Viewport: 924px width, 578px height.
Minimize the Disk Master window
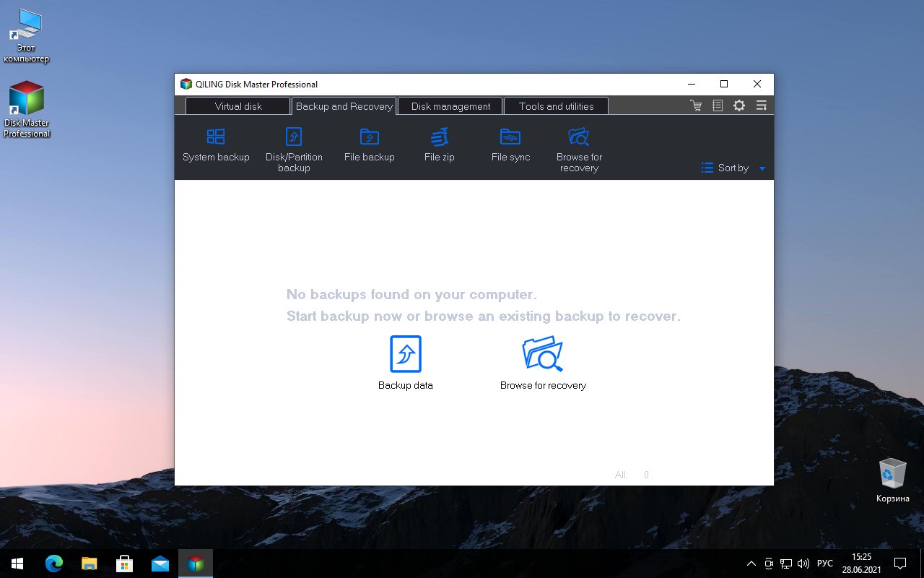pos(691,84)
